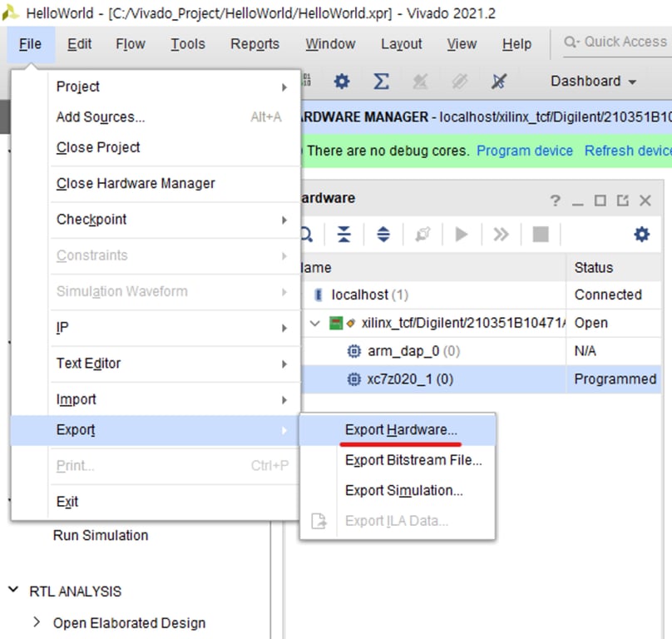The height and width of the screenshot is (639, 672).
Task: Click the expand all icon in Hardware panel
Action: point(383,234)
